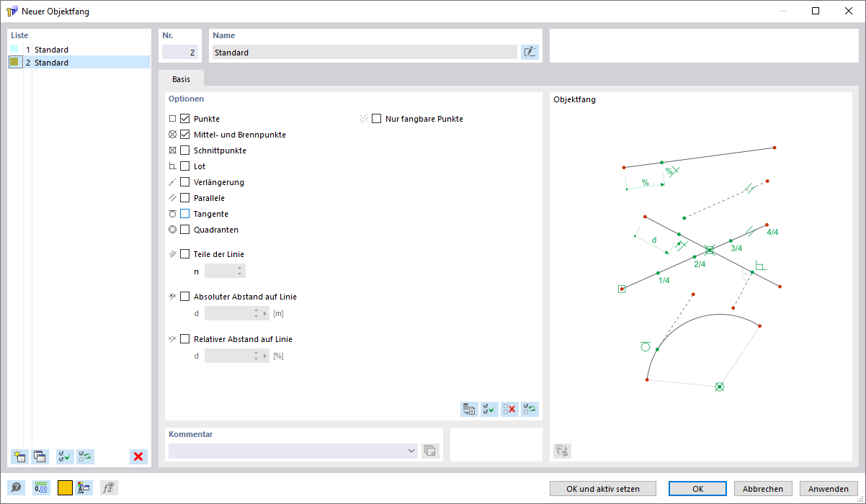Click the Optionen section heading
The image size is (866, 504).
click(186, 99)
